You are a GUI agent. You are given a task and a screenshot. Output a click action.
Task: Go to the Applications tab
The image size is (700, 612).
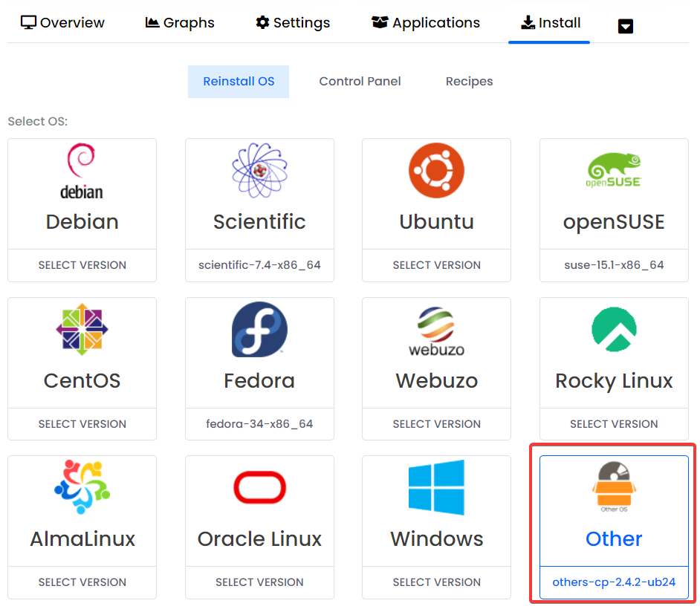click(426, 22)
